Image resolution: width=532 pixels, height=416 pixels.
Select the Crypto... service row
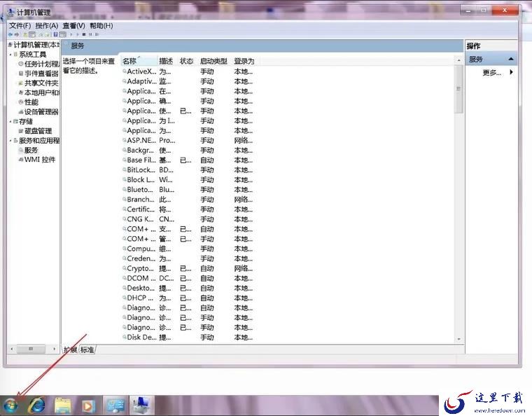[x=188, y=268]
